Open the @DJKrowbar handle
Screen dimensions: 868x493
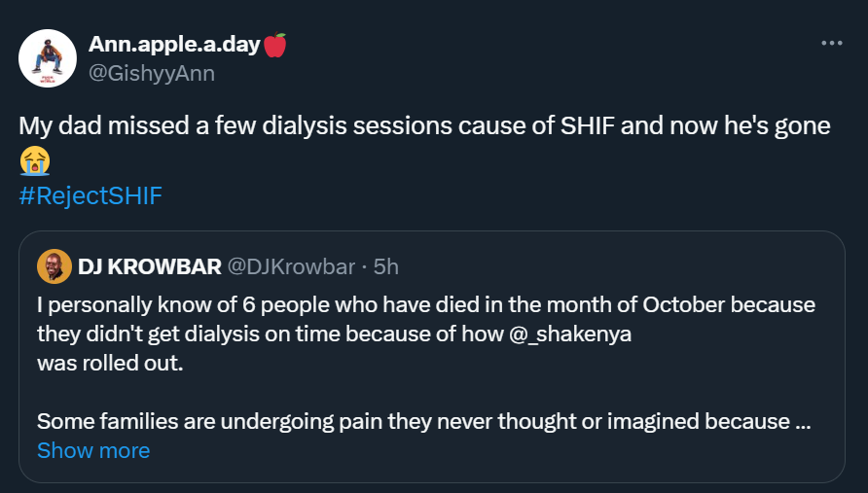(291, 265)
